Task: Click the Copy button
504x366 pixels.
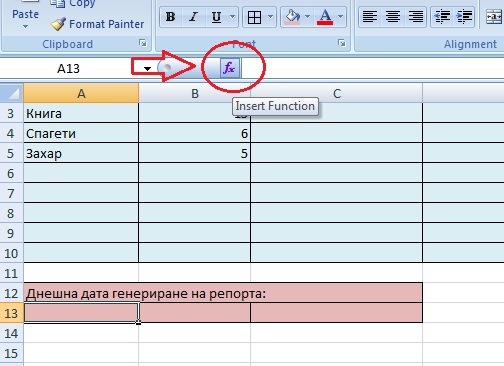Action: tap(73, 3)
